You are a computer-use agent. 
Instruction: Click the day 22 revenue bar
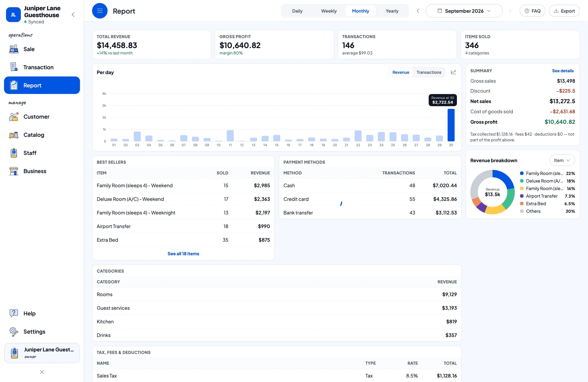(358, 136)
